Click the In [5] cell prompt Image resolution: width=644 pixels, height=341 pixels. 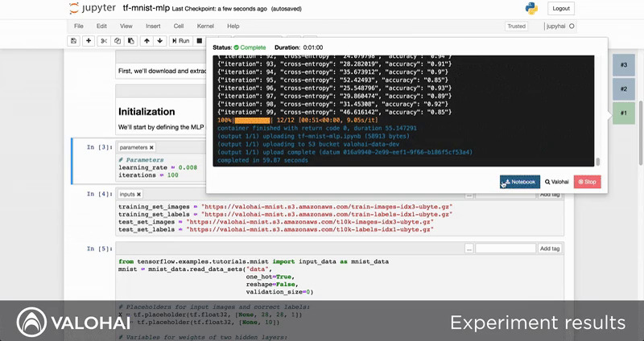point(99,249)
